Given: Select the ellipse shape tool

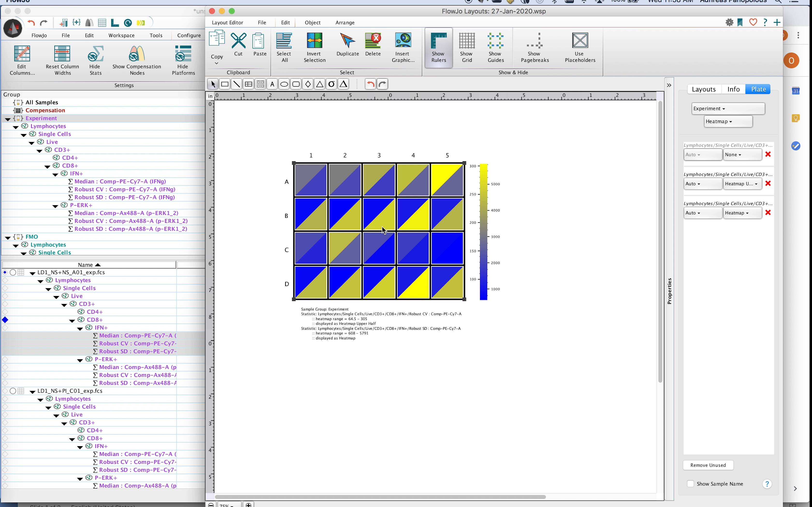Looking at the screenshot, I should (284, 84).
